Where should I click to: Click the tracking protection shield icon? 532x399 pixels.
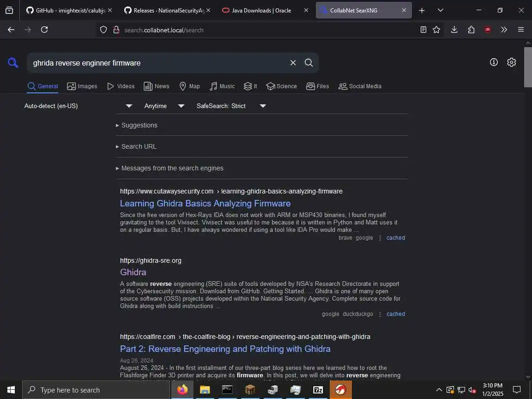[103, 30]
